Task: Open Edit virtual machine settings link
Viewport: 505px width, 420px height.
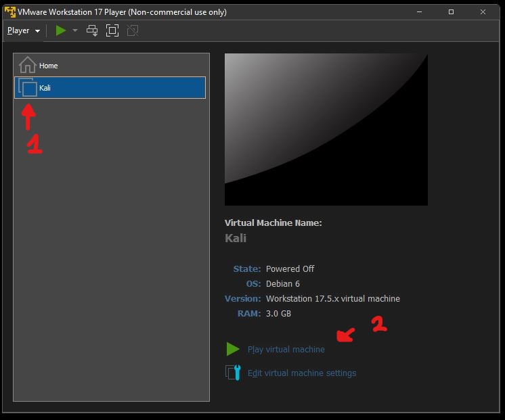Action: tap(302, 373)
